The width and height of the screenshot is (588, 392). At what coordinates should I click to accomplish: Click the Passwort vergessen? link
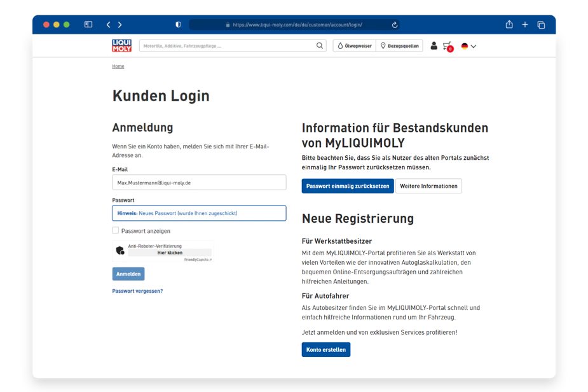pos(137,291)
